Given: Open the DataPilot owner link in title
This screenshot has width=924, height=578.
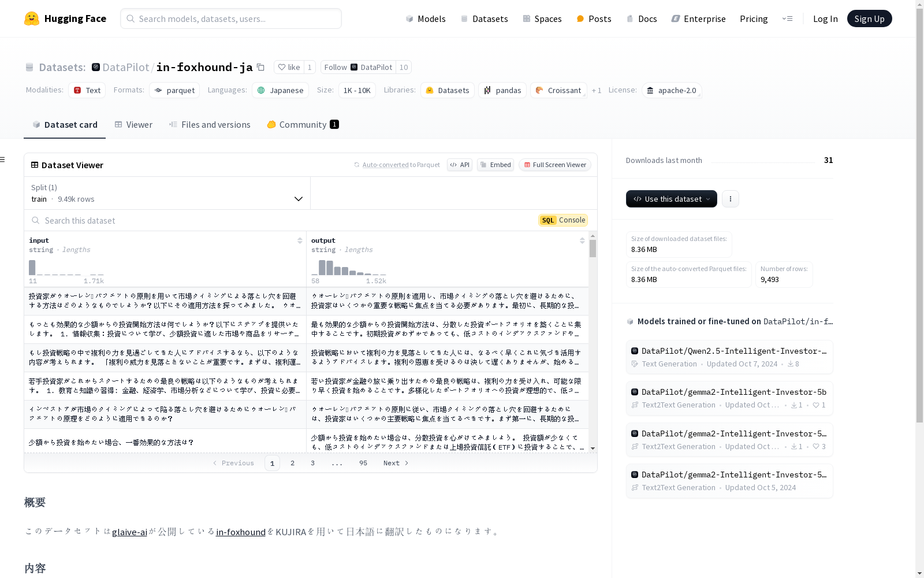Looking at the screenshot, I should 126,67.
